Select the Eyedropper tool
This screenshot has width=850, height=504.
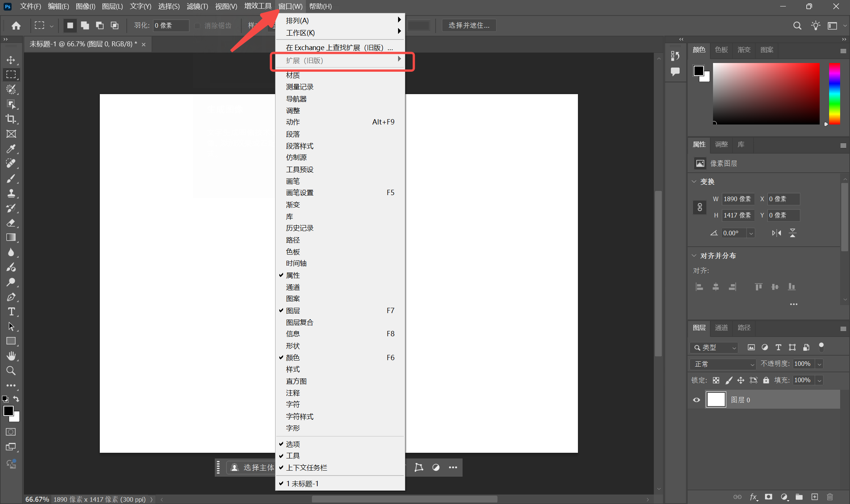pos(11,148)
